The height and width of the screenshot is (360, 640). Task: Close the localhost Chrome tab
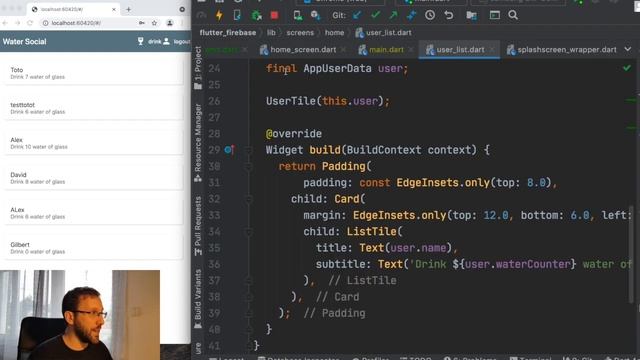[114, 9]
